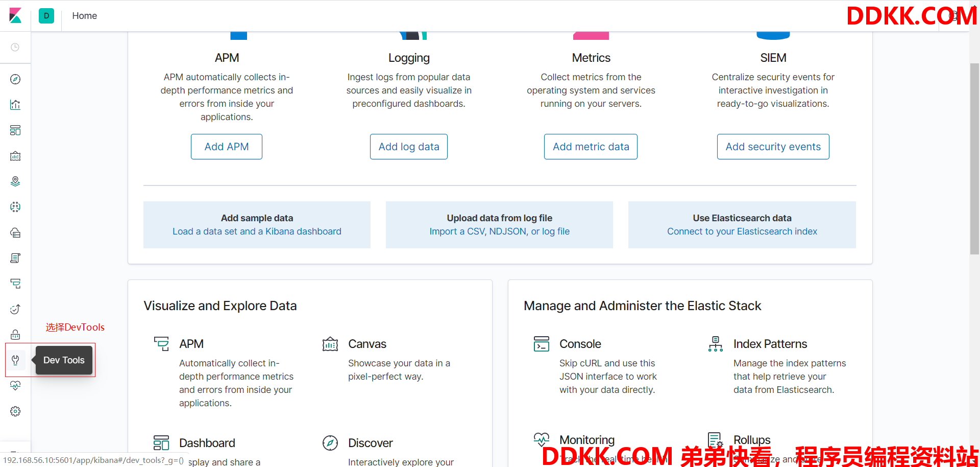Click the Visualize and Explore Data heading

click(x=220, y=306)
